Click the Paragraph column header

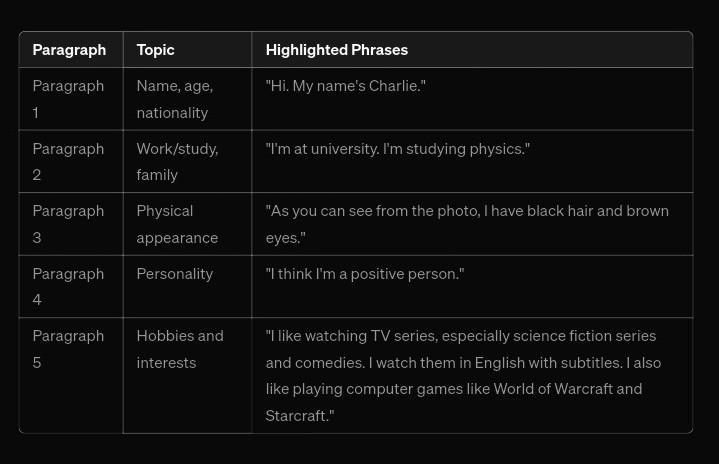click(69, 50)
